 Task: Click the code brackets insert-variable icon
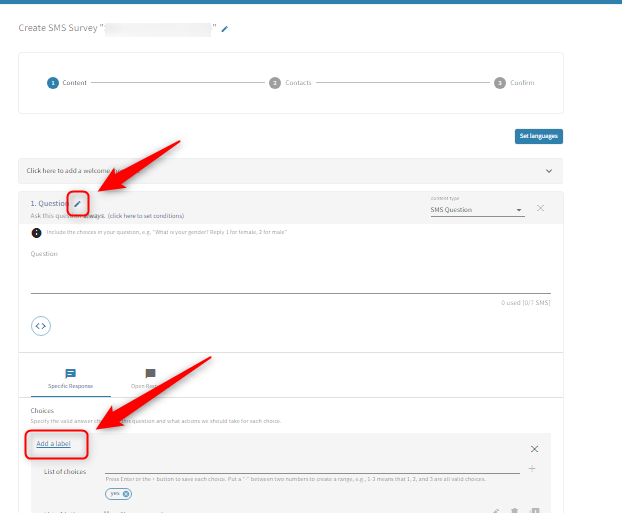pyautogui.click(x=41, y=325)
